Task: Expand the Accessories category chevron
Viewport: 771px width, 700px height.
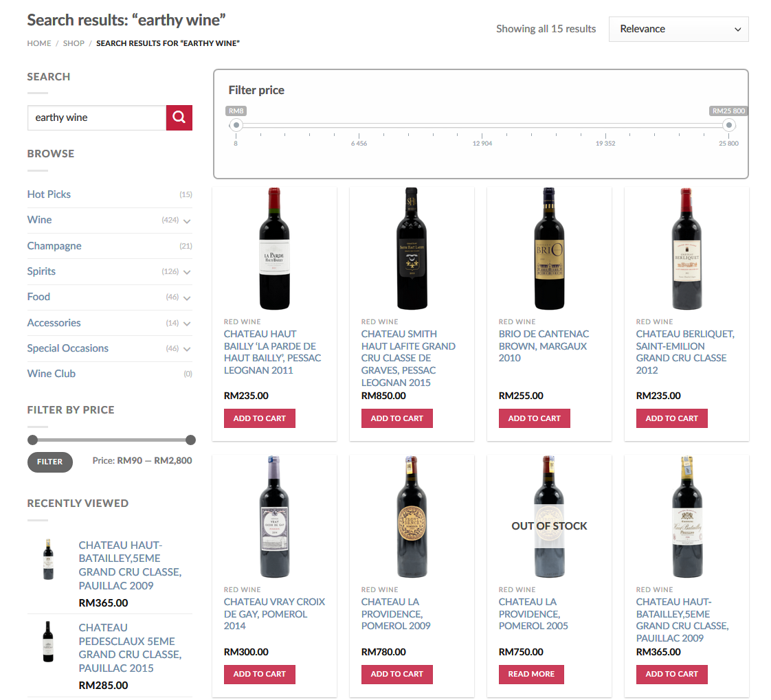Action: [187, 324]
